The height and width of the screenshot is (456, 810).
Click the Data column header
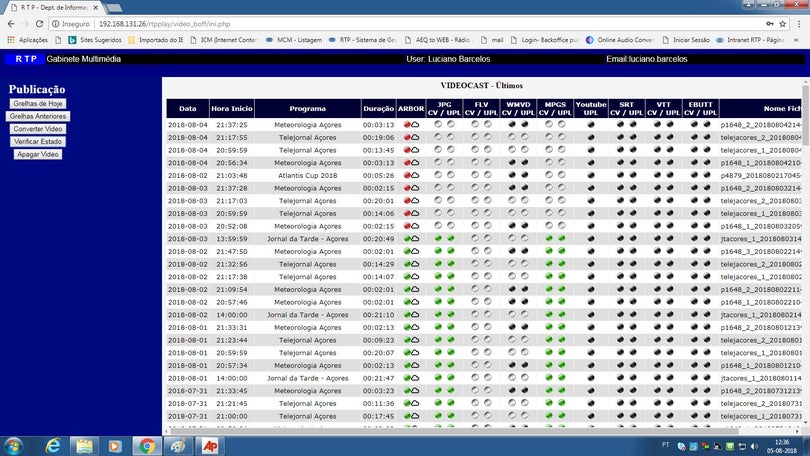pos(188,108)
